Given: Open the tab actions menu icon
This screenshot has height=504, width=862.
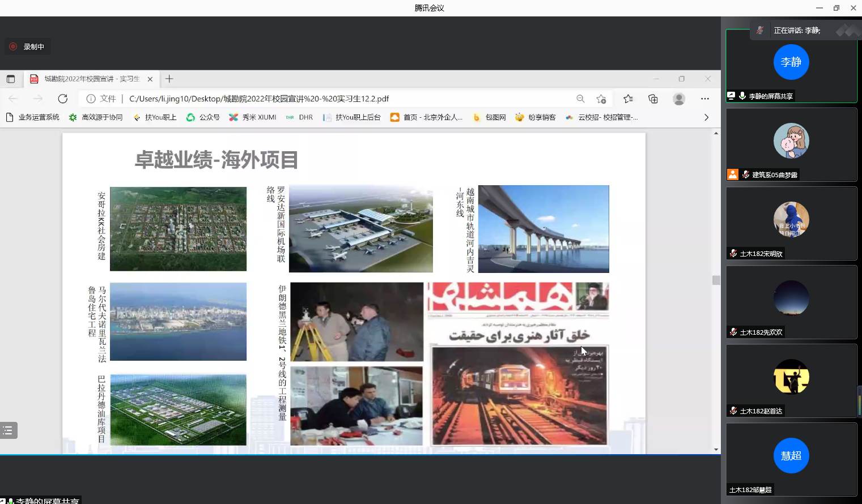Looking at the screenshot, I should click(11, 79).
